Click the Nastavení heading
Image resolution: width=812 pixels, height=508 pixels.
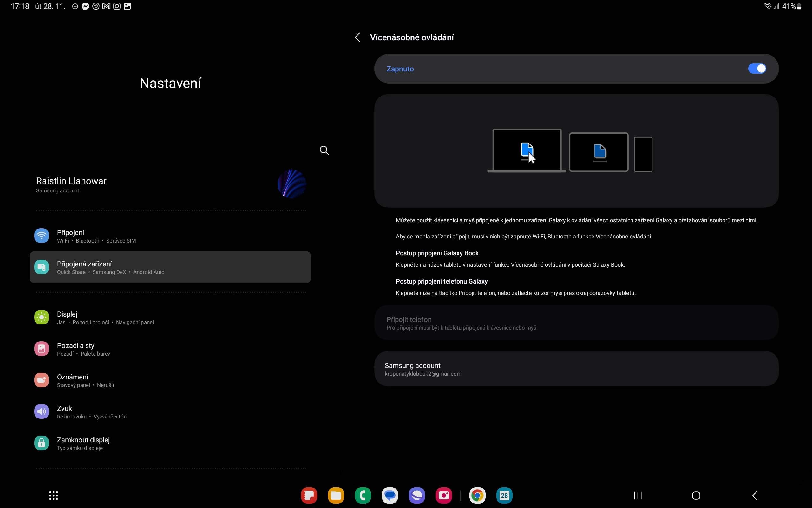pyautogui.click(x=170, y=83)
